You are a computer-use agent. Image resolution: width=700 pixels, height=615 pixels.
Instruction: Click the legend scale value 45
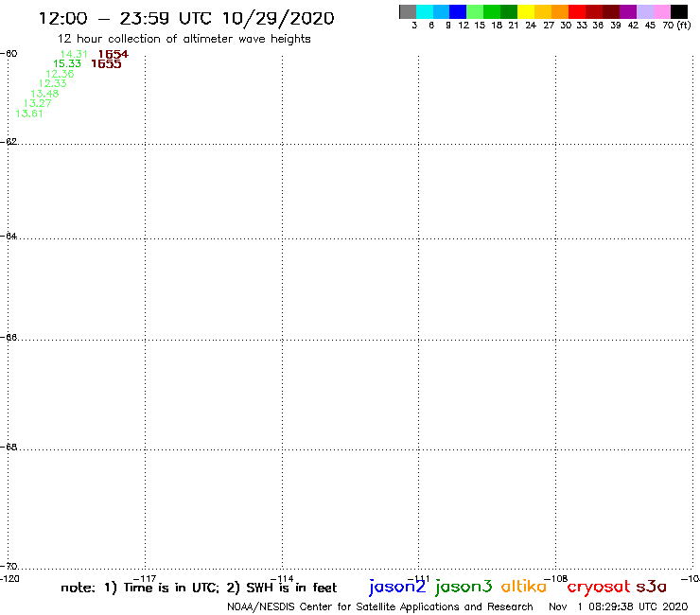tap(650, 26)
